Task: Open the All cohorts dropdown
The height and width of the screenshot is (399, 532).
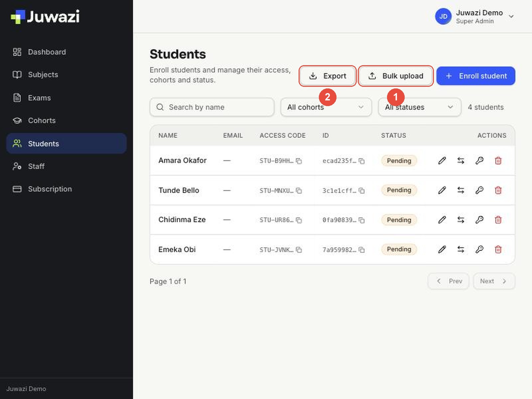Action: click(326, 107)
